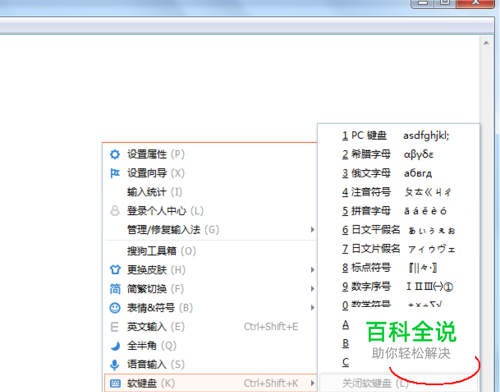The width and height of the screenshot is (500, 392).
Task: Click the αβγδε sample text
Action: (x=418, y=155)
